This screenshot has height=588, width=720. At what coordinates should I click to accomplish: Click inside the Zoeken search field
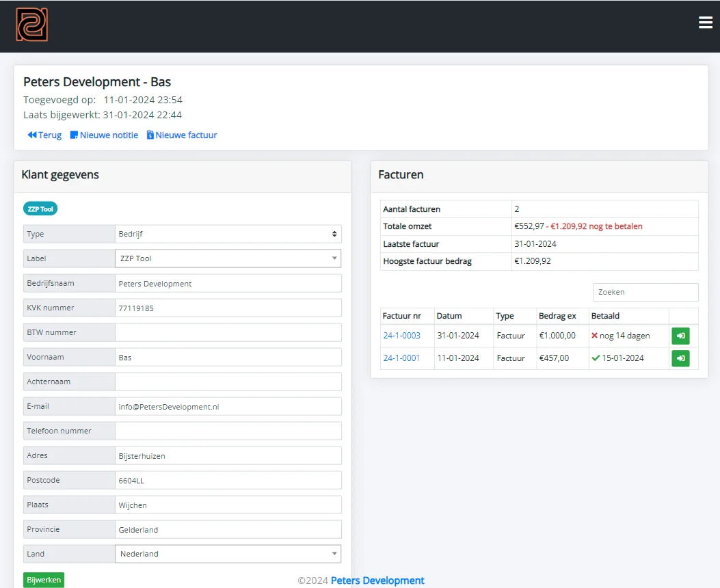click(645, 292)
